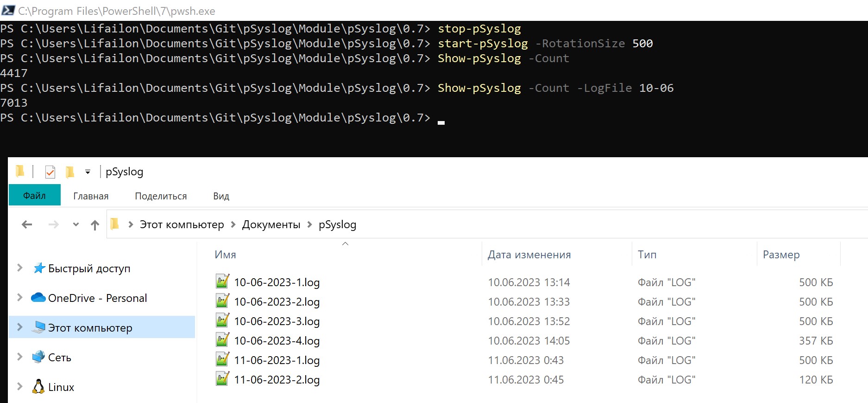Screen dimensions: 868x403
Task: Select OneDrive - Personal in navigation pane
Action: 98,298
